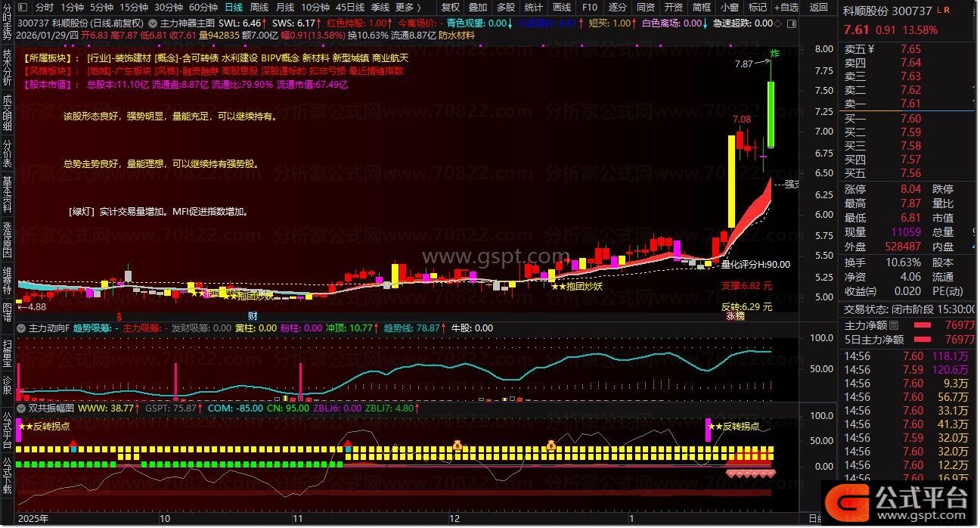The height and width of the screenshot is (528, 980).
Task: Click the 主力净额 info icon
Action: pyautogui.click(x=893, y=325)
